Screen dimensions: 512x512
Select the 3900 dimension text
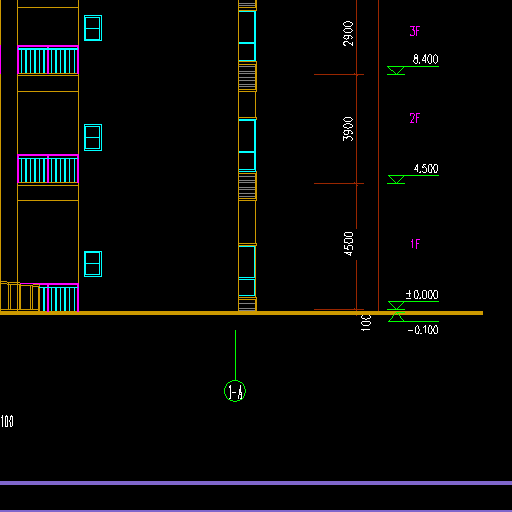(x=348, y=129)
